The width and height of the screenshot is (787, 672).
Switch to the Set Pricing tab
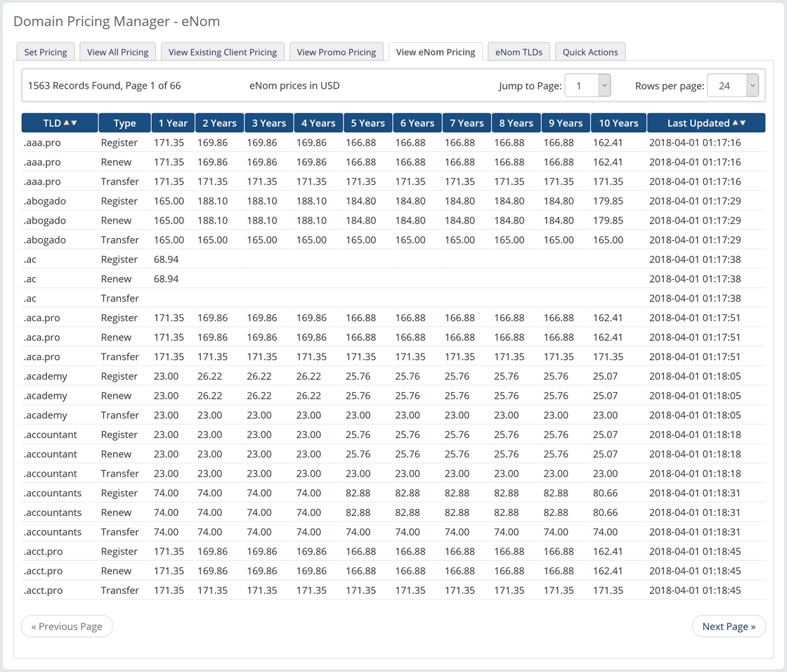46,52
